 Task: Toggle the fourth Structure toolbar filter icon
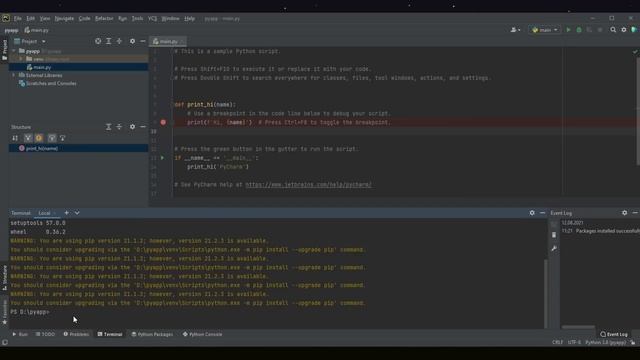(x=52, y=138)
